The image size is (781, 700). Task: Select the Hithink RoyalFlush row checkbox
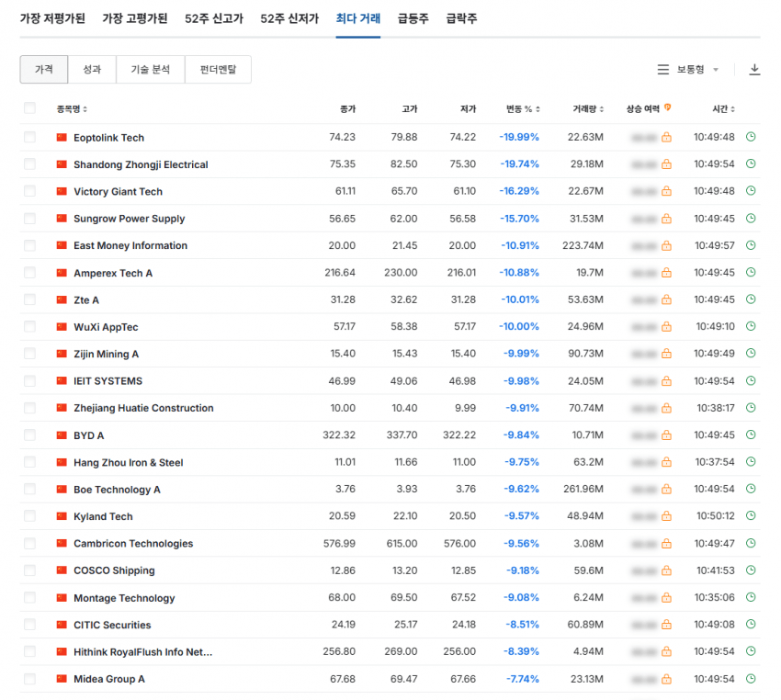(x=30, y=651)
